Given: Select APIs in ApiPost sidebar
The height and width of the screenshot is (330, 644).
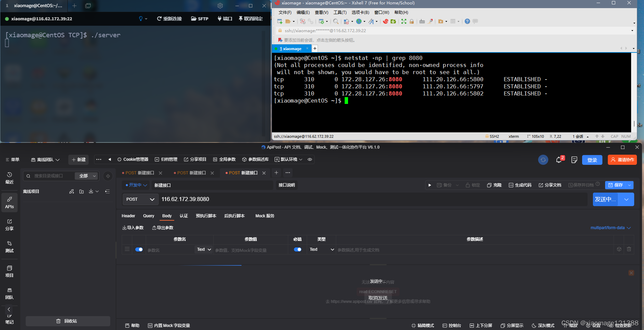Looking at the screenshot, I should pyautogui.click(x=9, y=202).
